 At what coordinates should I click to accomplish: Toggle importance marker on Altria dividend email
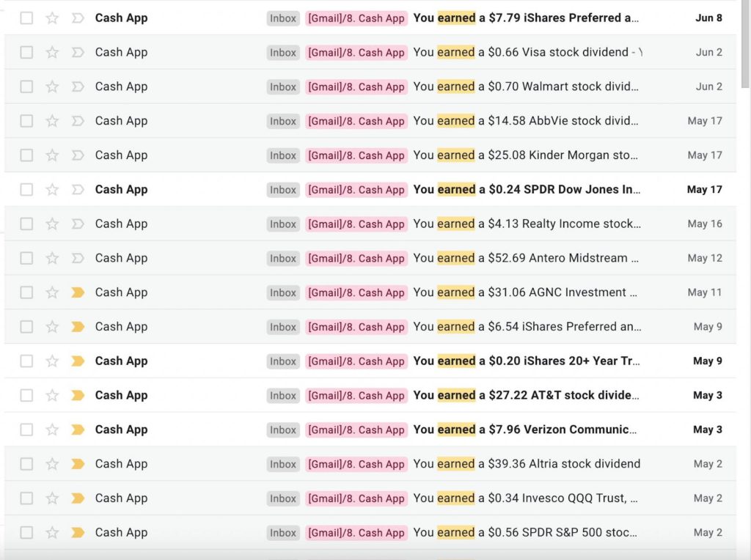tap(78, 464)
